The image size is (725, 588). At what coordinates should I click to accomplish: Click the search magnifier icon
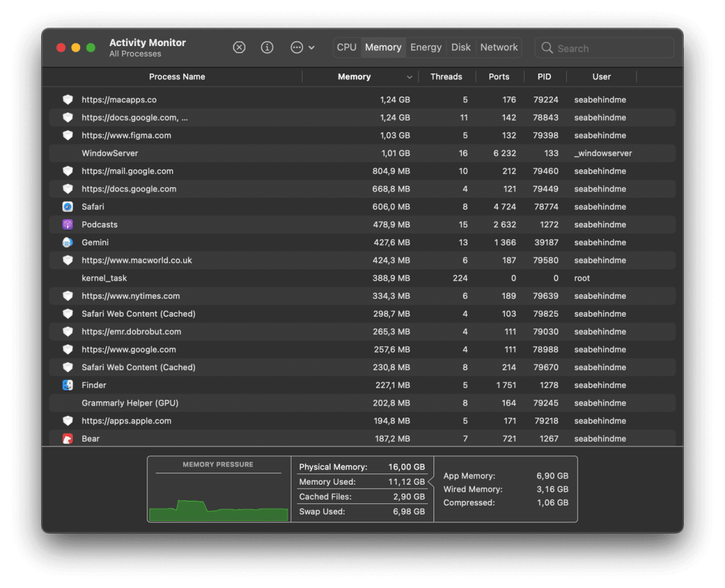547,48
